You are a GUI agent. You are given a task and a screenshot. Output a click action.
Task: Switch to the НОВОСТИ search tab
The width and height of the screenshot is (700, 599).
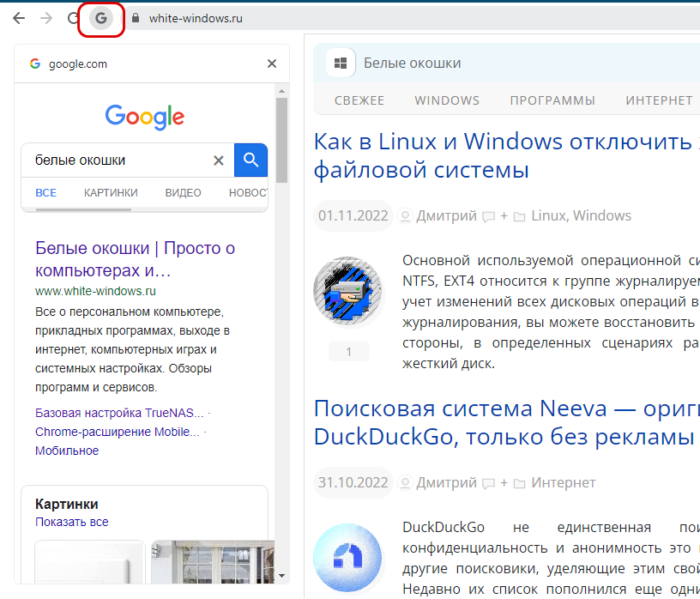click(x=248, y=193)
